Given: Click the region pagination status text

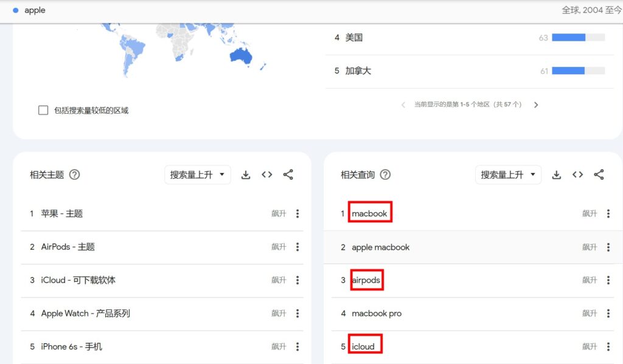Looking at the screenshot, I should (x=468, y=105).
